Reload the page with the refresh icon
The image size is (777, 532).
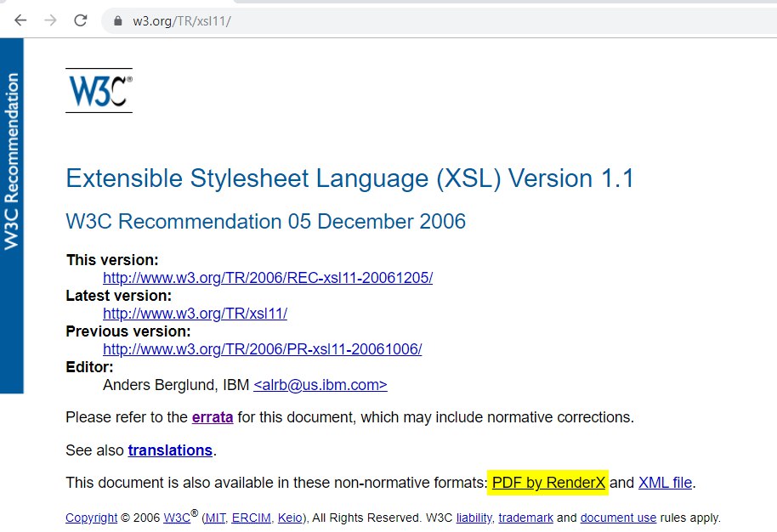click(80, 20)
